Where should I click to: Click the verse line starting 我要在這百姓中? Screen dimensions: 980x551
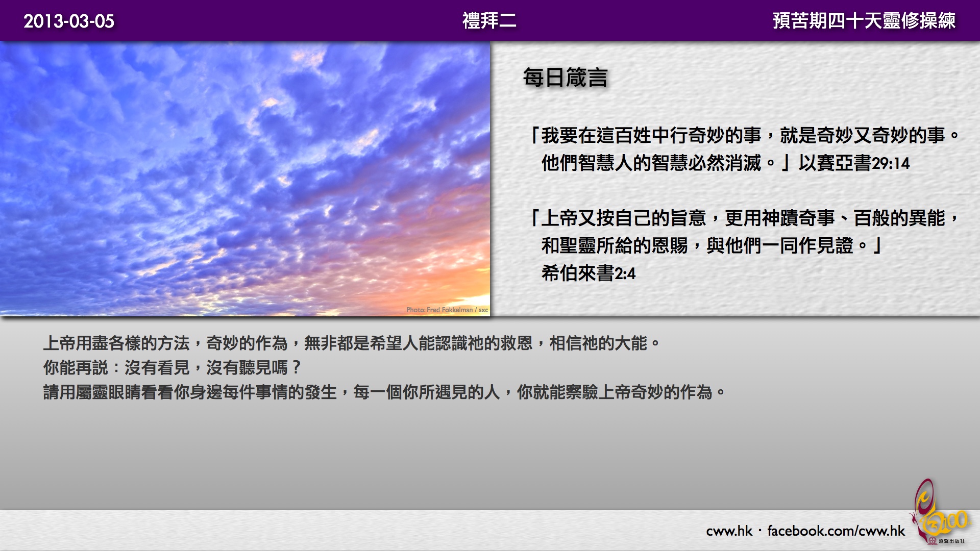745,136
